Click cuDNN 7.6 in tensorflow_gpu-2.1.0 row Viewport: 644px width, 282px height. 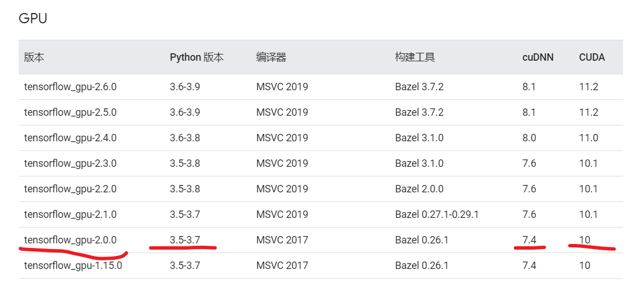point(529,214)
